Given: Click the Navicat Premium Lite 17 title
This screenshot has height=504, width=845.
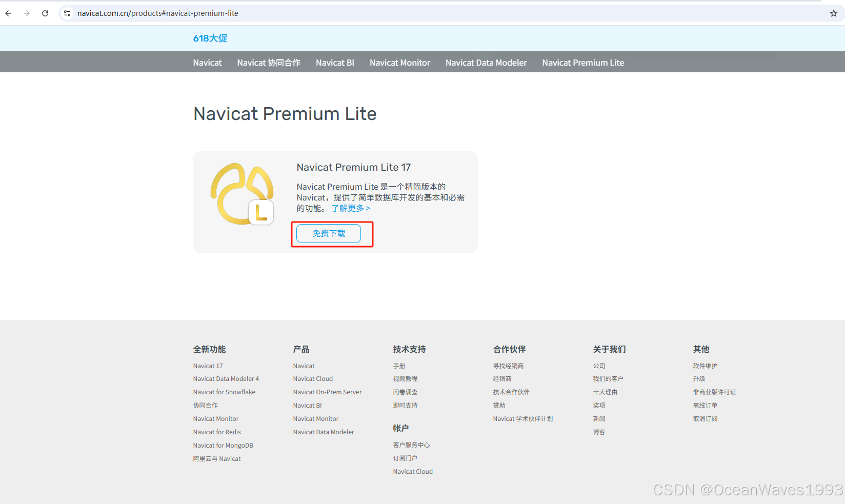Looking at the screenshot, I should click(353, 167).
